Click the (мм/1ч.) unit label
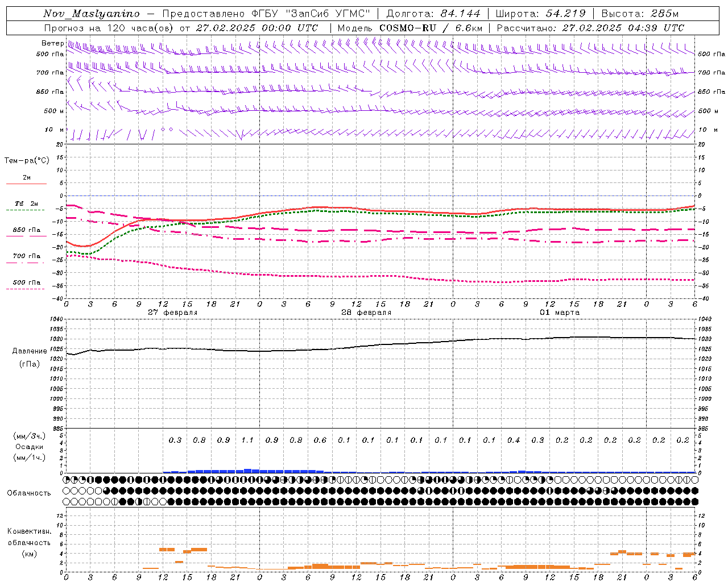Viewport: 728px width, 582px height. [x=30, y=458]
